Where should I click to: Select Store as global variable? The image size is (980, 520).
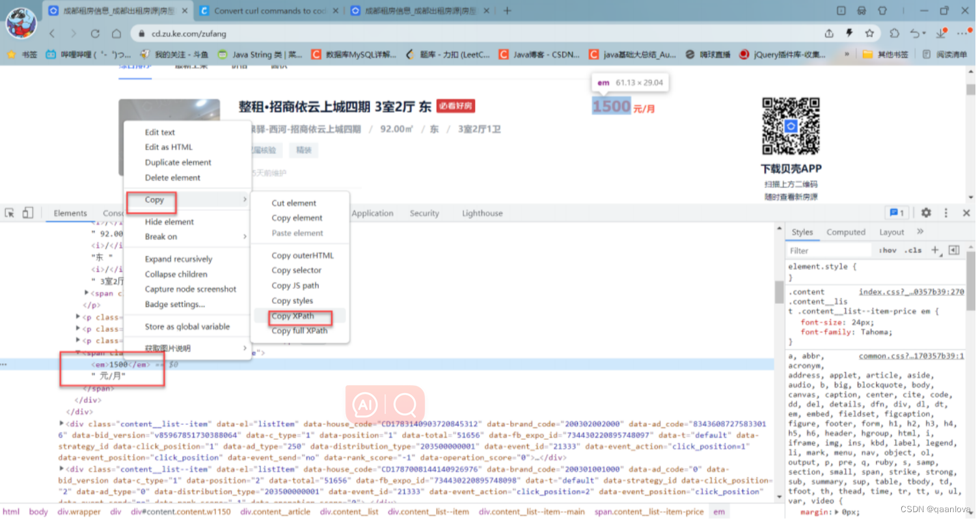(187, 327)
